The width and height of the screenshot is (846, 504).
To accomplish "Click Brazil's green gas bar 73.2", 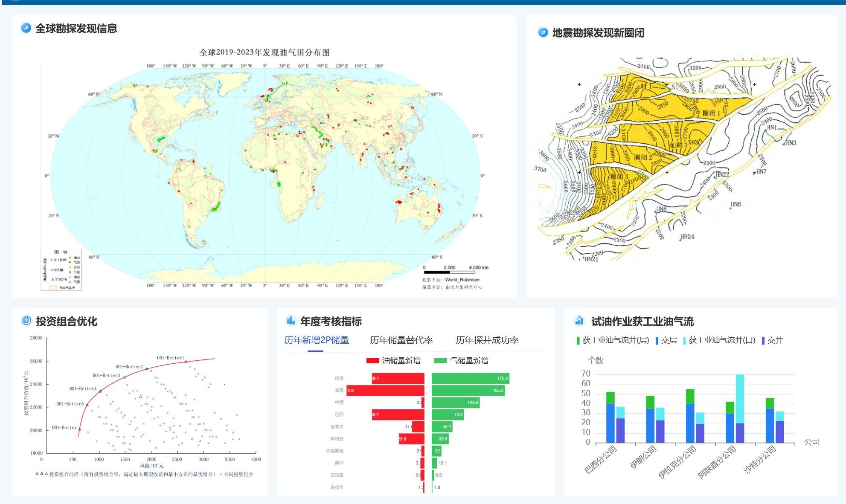I will pos(448,414).
